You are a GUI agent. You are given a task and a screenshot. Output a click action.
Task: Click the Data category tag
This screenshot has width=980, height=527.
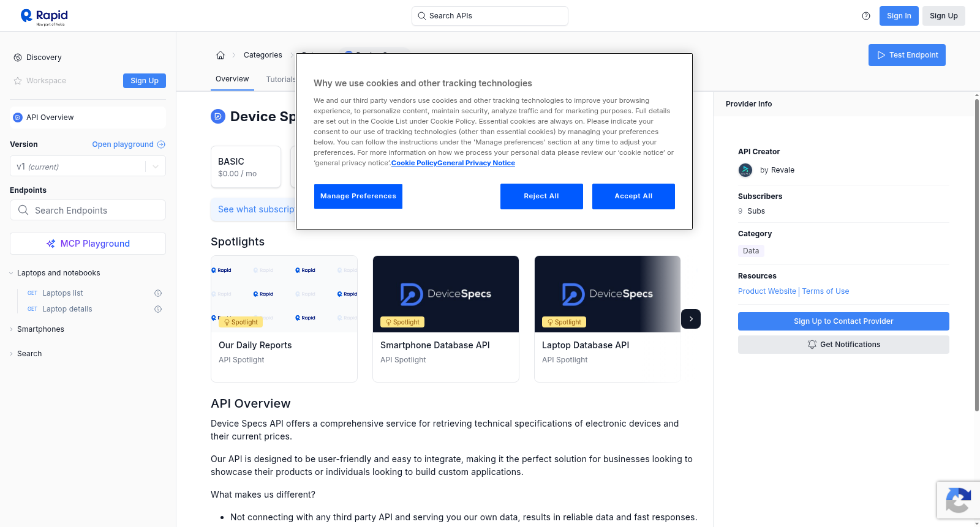tap(751, 251)
